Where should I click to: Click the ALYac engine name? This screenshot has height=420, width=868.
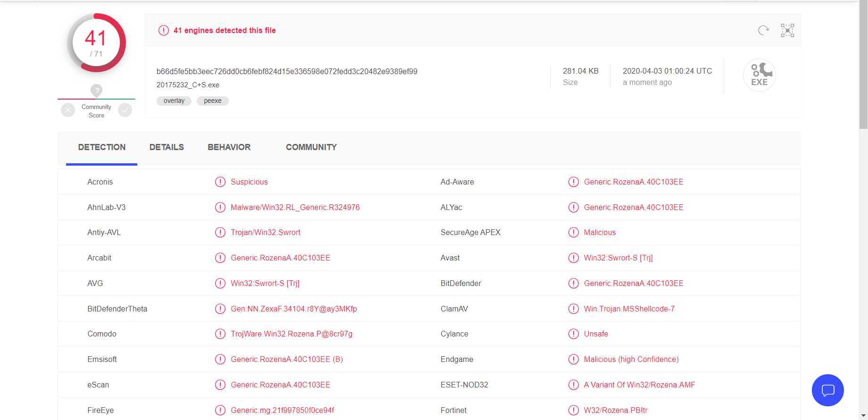[x=451, y=207]
